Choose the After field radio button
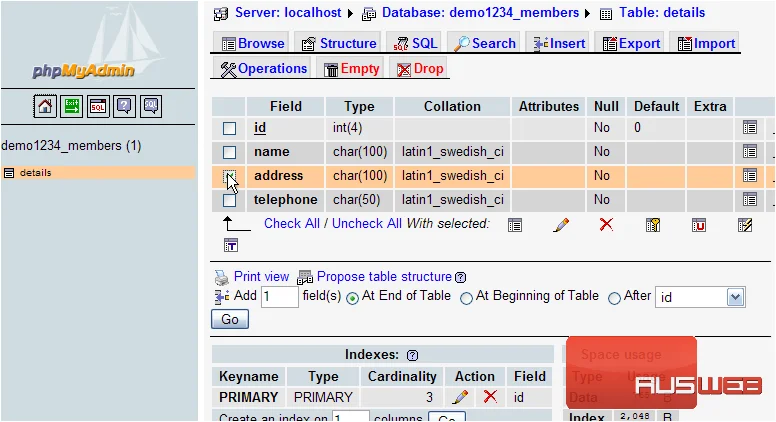The image size is (776, 422). pos(614,298)
